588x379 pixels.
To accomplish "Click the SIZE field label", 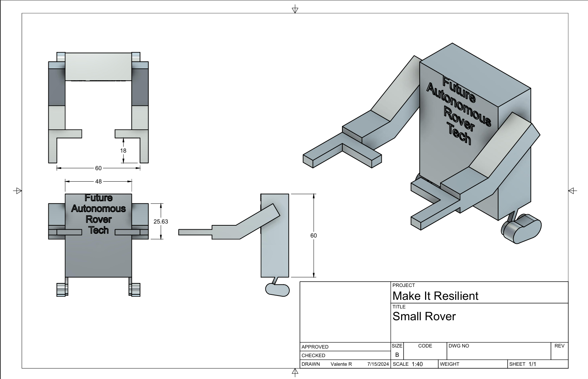I will pyautogui.click(x=397, y=346).
